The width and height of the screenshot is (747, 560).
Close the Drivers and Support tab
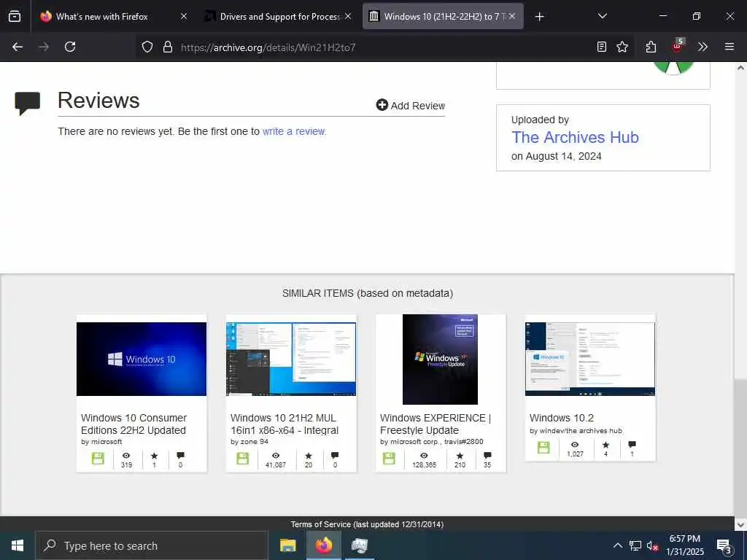tap(348, 16)
